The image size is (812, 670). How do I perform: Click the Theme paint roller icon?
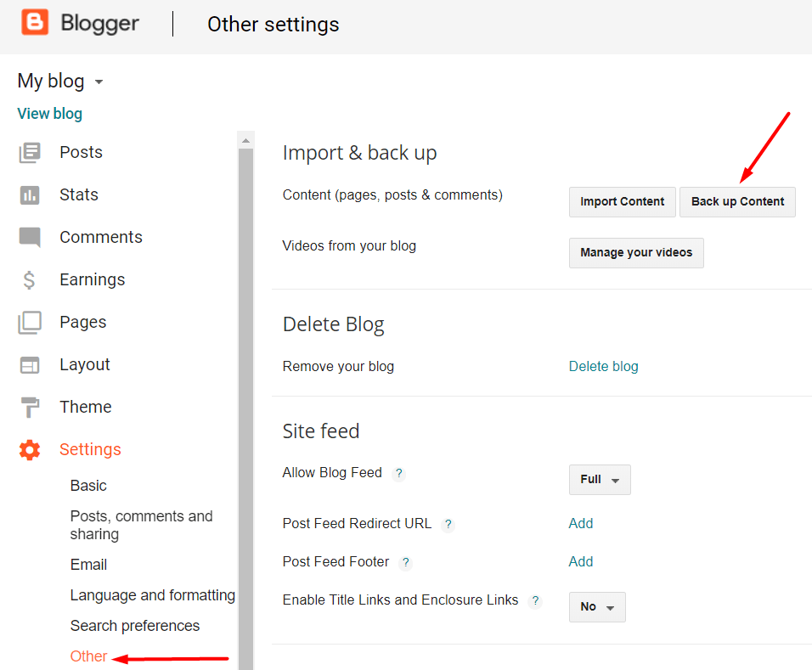pyautogui.click(x=30, y=408)
